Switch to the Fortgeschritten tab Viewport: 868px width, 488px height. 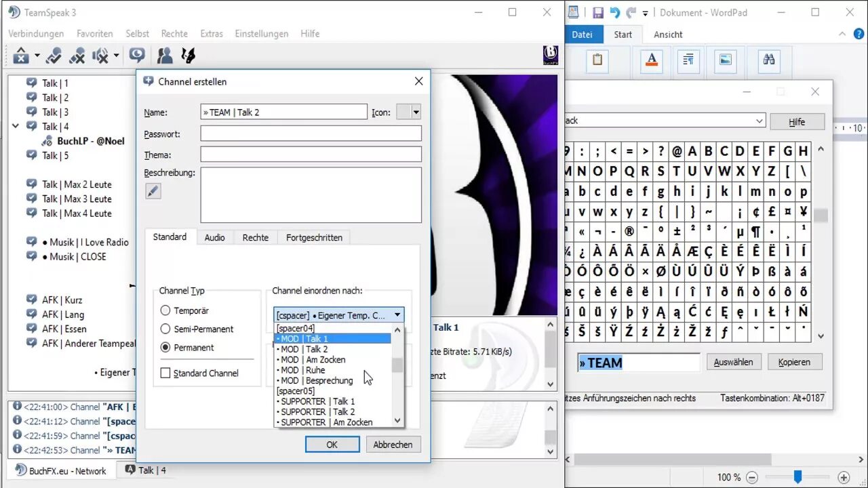[314, 237]
